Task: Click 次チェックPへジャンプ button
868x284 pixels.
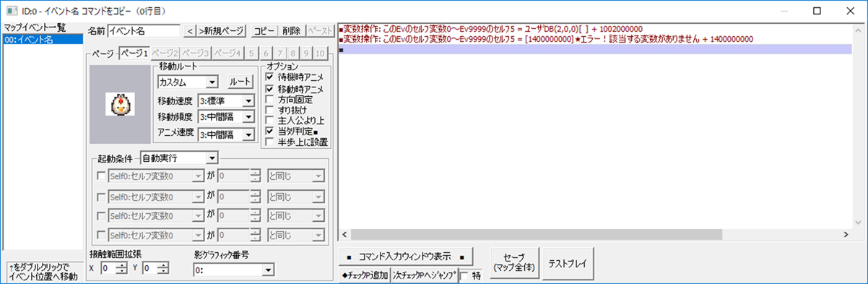Action: [425, 275]
